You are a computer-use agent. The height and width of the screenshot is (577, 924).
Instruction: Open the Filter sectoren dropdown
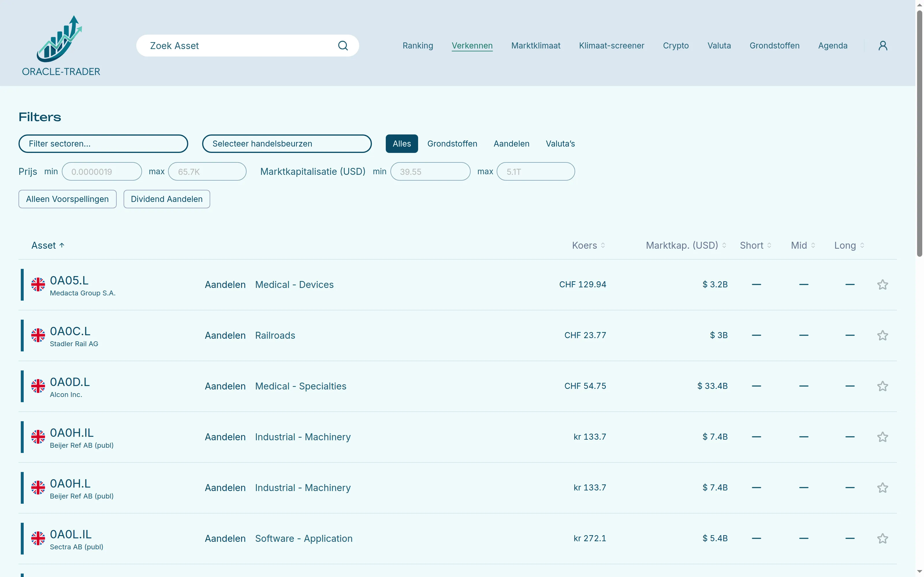tap(103, 144)
